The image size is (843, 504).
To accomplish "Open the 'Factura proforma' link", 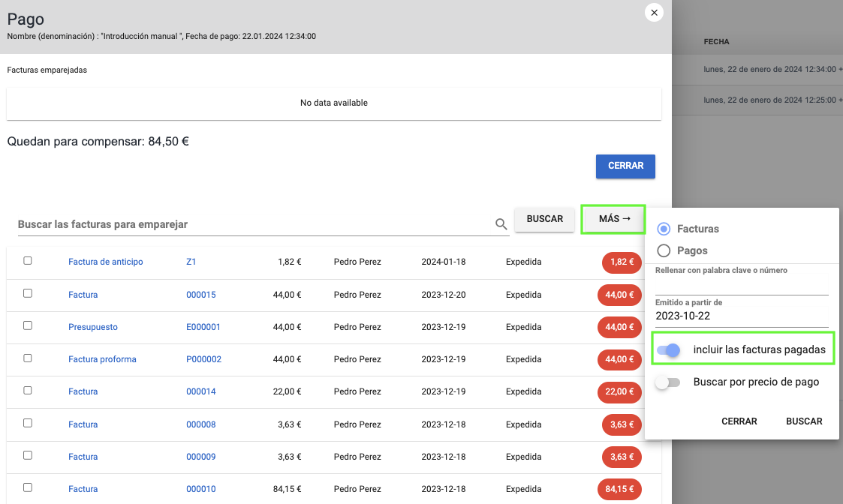I will pos(102,359).
